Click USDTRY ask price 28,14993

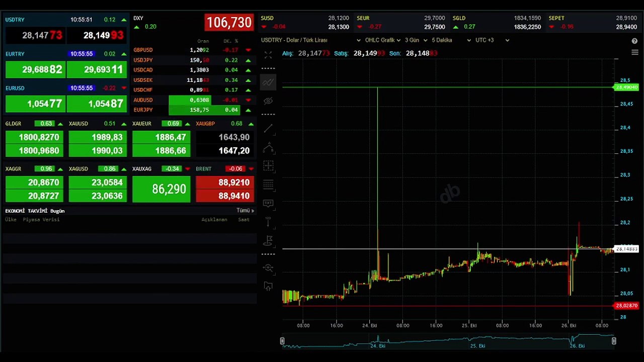tap(97, 35)
